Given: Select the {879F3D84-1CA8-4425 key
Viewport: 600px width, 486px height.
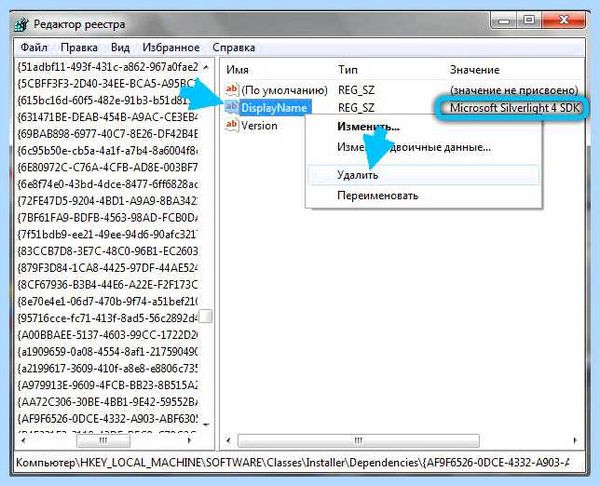Looking at the screenshot, I should pos(108,268).
